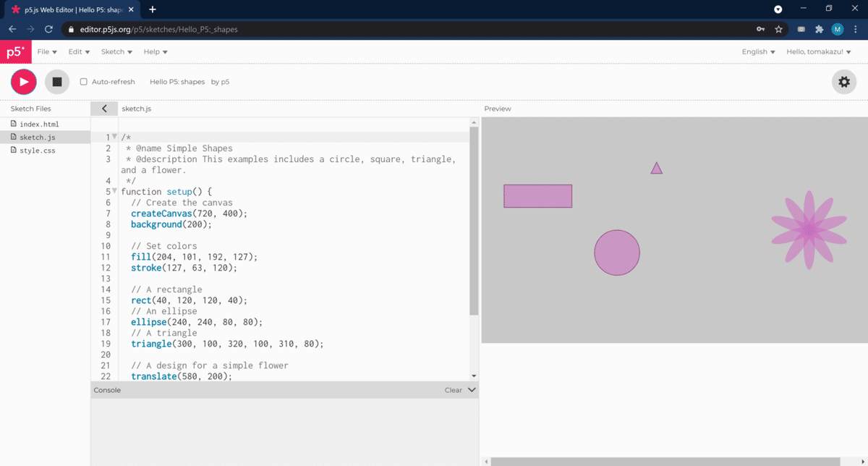868x466 pixels.
Task: Click the style.css file icon
Action: [x=14, y=151]
